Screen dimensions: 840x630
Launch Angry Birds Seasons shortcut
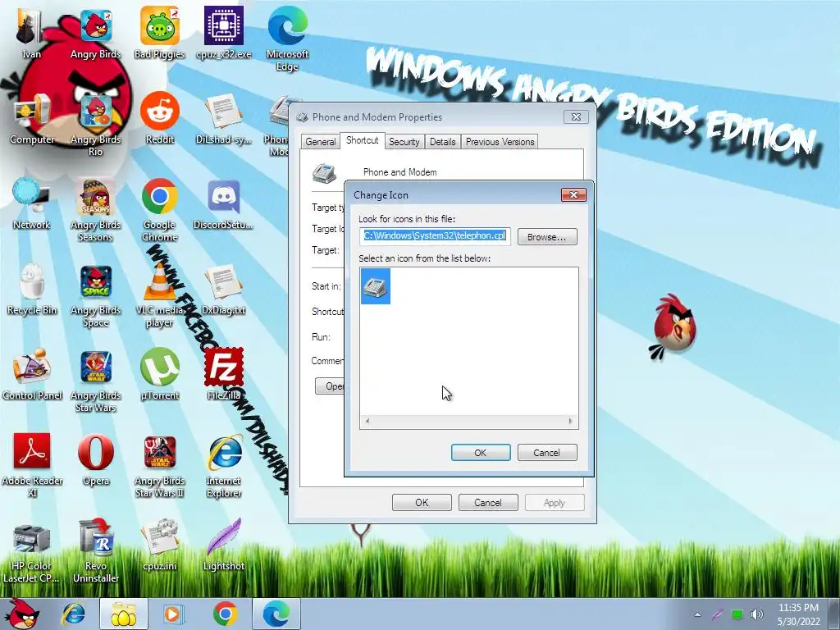point(95,209)
